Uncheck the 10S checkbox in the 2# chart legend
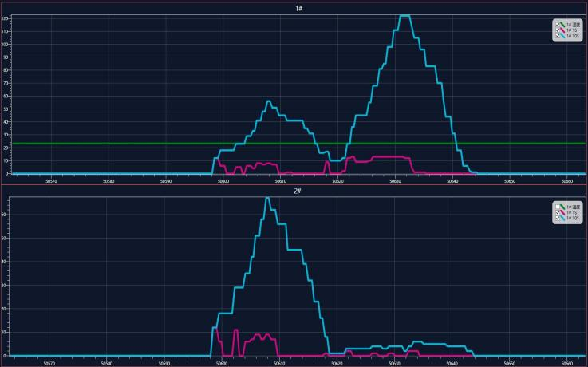 (558, 218)
